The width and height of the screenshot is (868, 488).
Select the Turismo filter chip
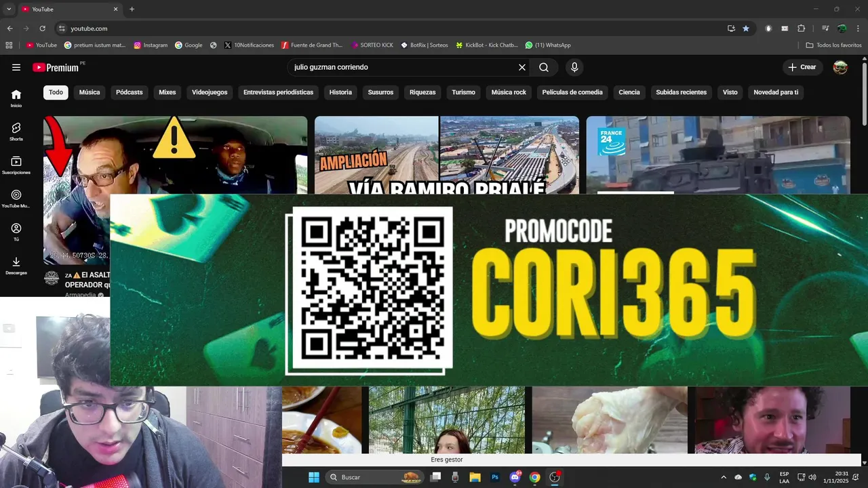coord(464,92)
